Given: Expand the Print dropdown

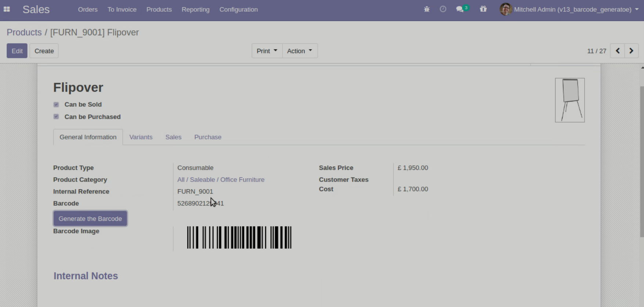Looking at the screenshot, I should tap(267, 51).
